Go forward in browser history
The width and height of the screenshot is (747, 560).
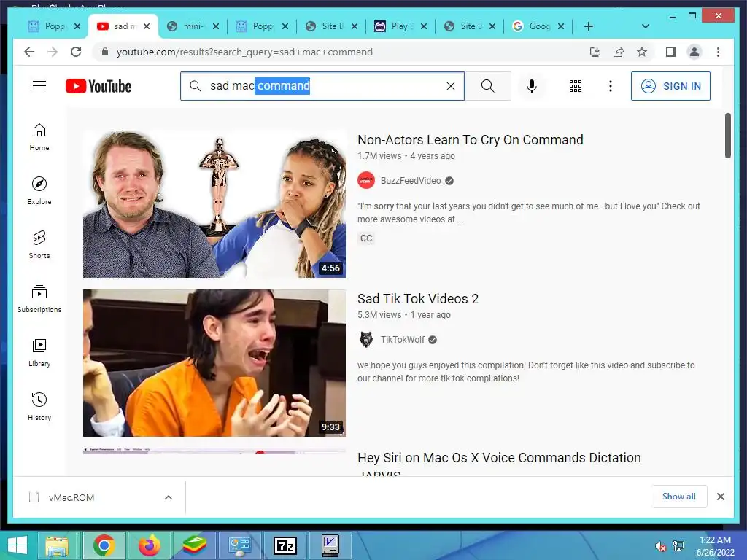[53, 52]
